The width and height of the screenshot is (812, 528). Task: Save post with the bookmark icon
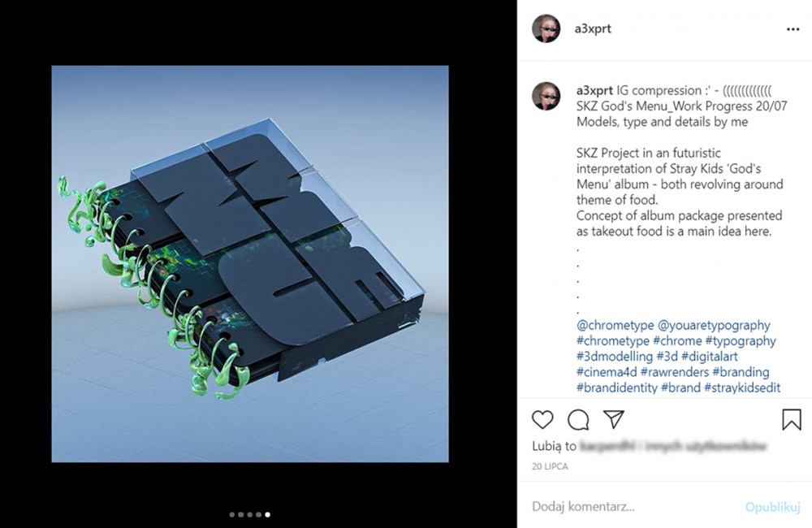coord(791,420)
